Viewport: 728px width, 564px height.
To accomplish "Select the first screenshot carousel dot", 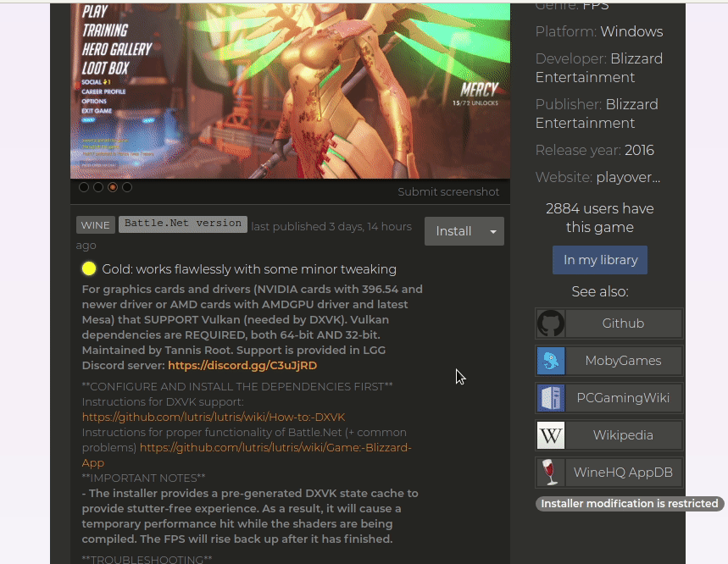I will (x=84, y=187).
